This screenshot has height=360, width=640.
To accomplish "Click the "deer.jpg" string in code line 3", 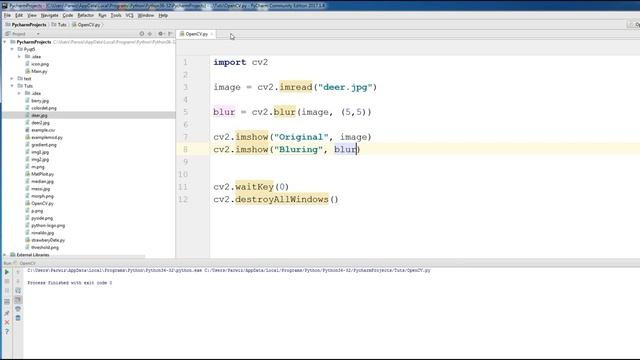I will [x=345, y=87].
